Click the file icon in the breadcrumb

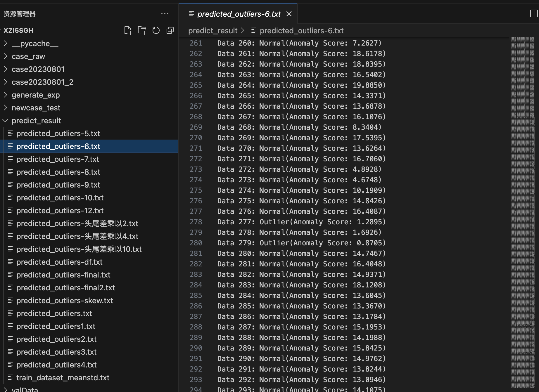click(x=254, y=30)
